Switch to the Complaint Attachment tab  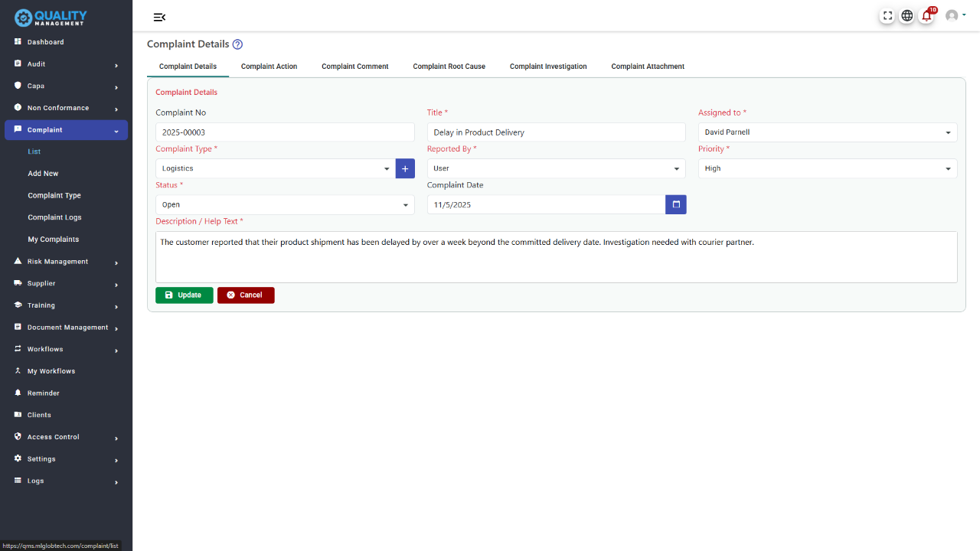(x=647, y=67)
